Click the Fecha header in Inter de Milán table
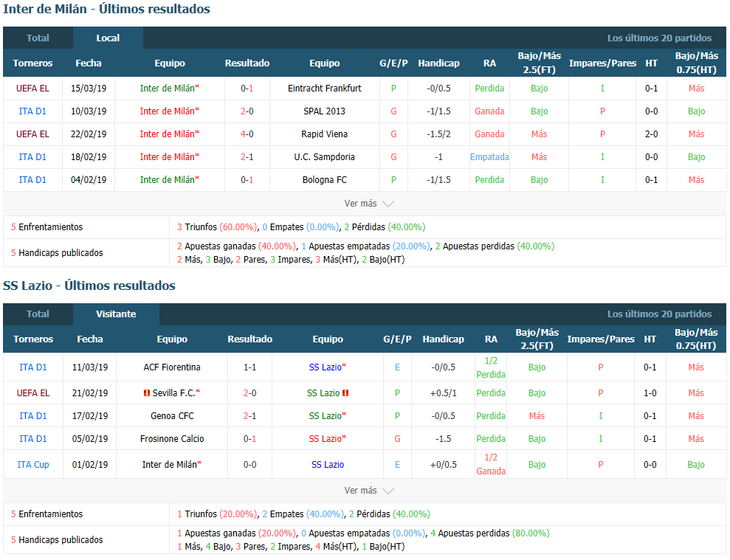730x560 pixels. click(89, 63)
